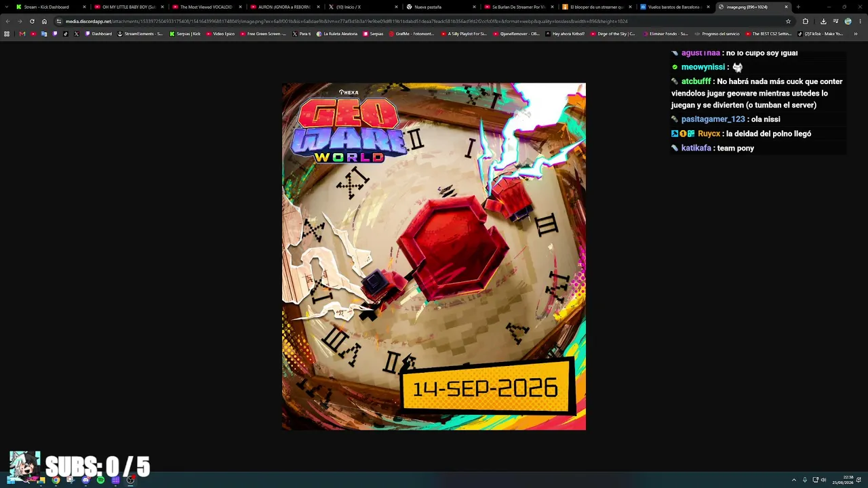
Task: Click the Ruycx username in chat
Action: pos(709,134)
